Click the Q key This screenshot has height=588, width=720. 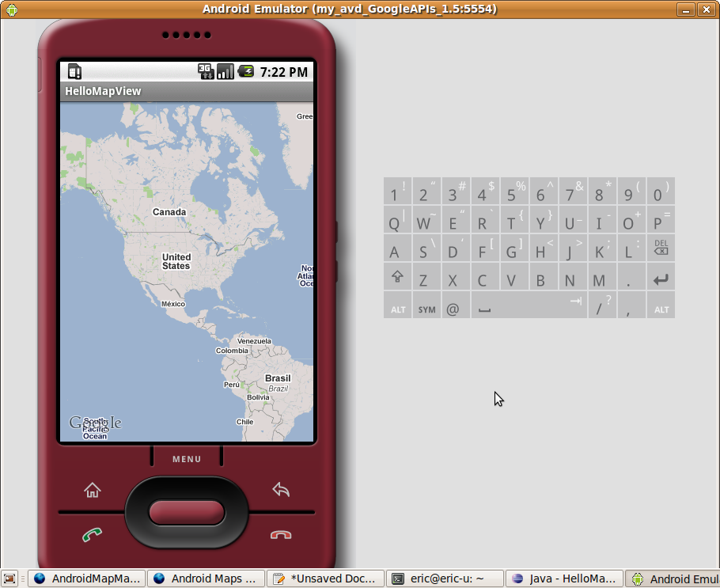coord(398,219)
